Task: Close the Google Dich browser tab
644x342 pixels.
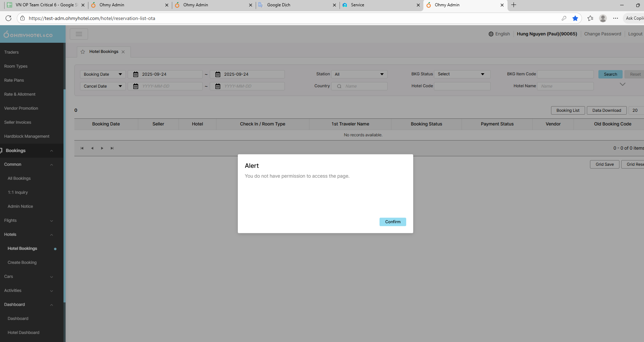Action: coord(334,5)
